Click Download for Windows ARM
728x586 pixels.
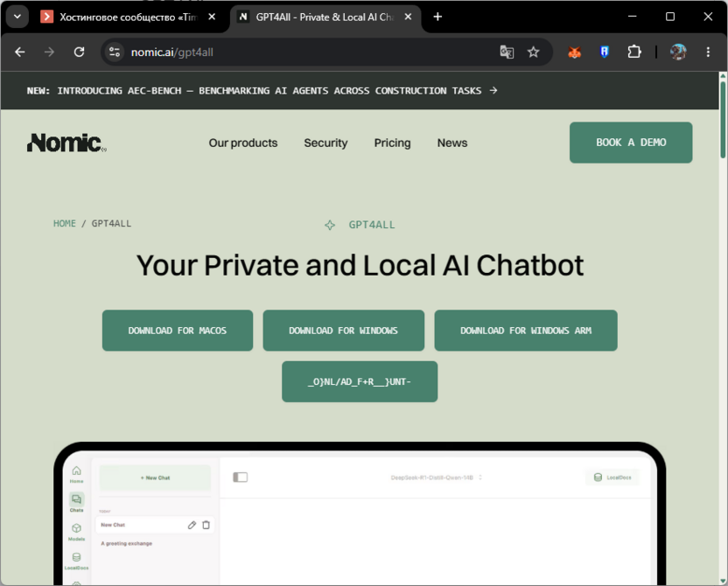[526, 331]
